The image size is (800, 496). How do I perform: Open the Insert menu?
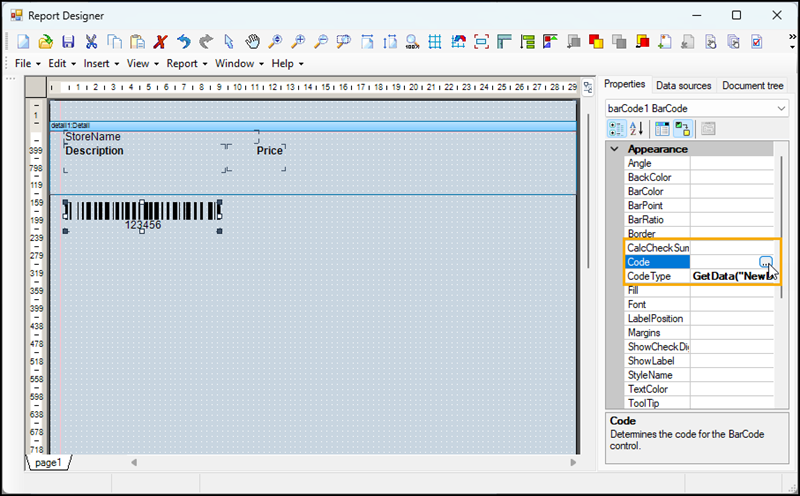point(101,63)
